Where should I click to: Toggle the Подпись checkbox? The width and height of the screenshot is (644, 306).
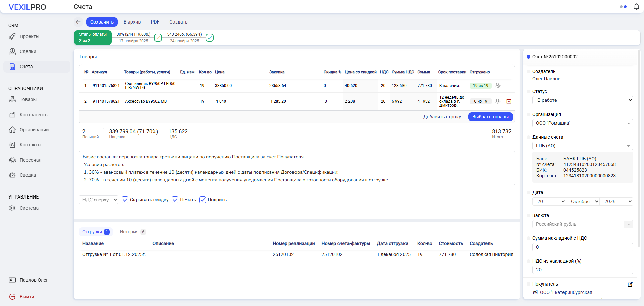pyautogui.click(x=203, y=200)
